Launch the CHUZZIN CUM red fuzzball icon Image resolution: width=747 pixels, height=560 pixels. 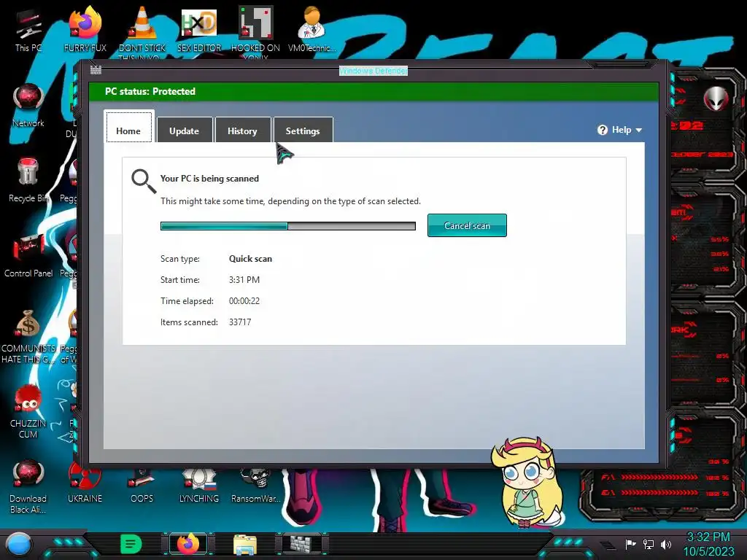coord(28,411)
